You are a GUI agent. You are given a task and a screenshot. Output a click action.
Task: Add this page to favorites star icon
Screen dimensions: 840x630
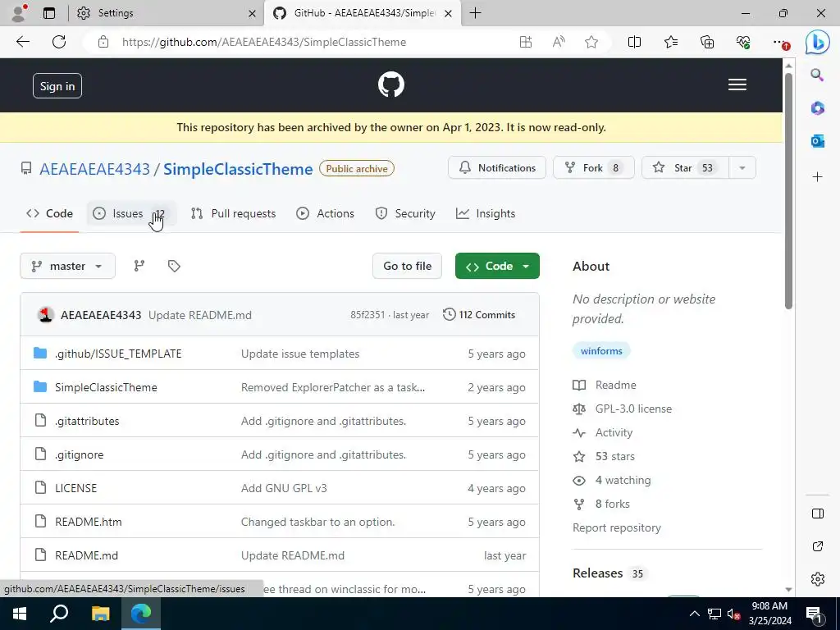click(x=591, y=42)
